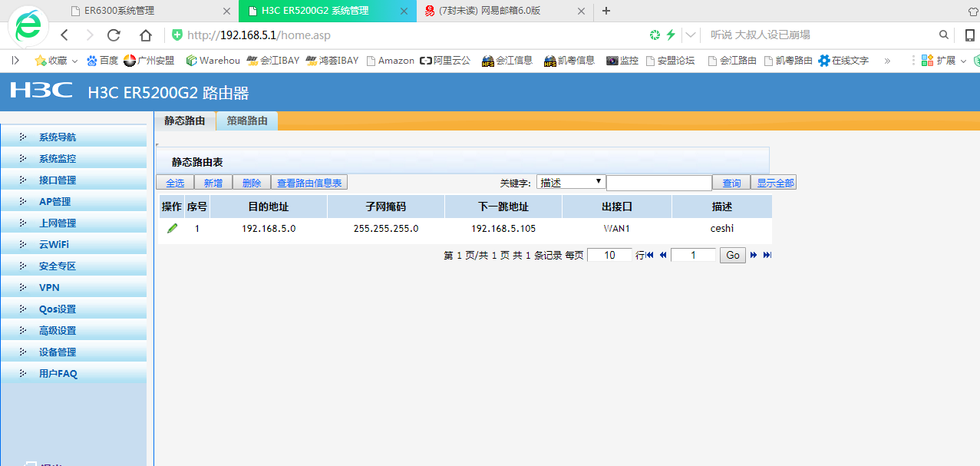The width and height of the screenshot is (980, 466).
Task: Click the browser forward arrow
Action: click(x=90, y=35)
